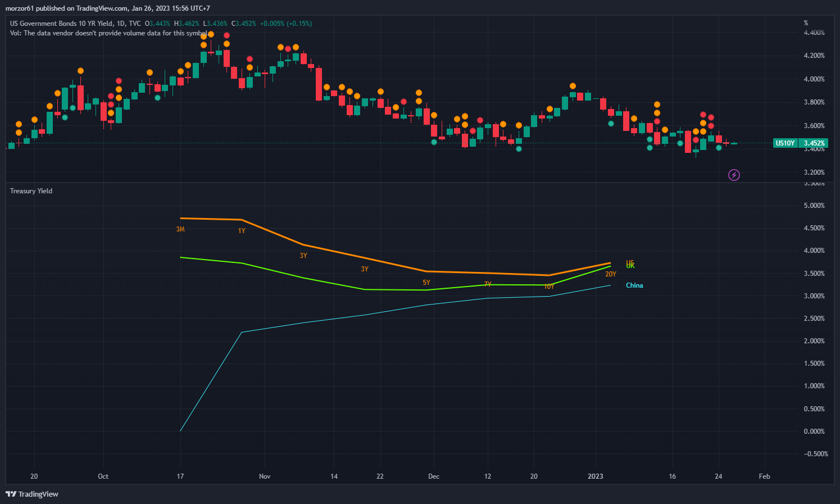Click the open value O3.443%
Viewport: 840px width, 504px height.
pyautogui.click(x=157, y=24)
